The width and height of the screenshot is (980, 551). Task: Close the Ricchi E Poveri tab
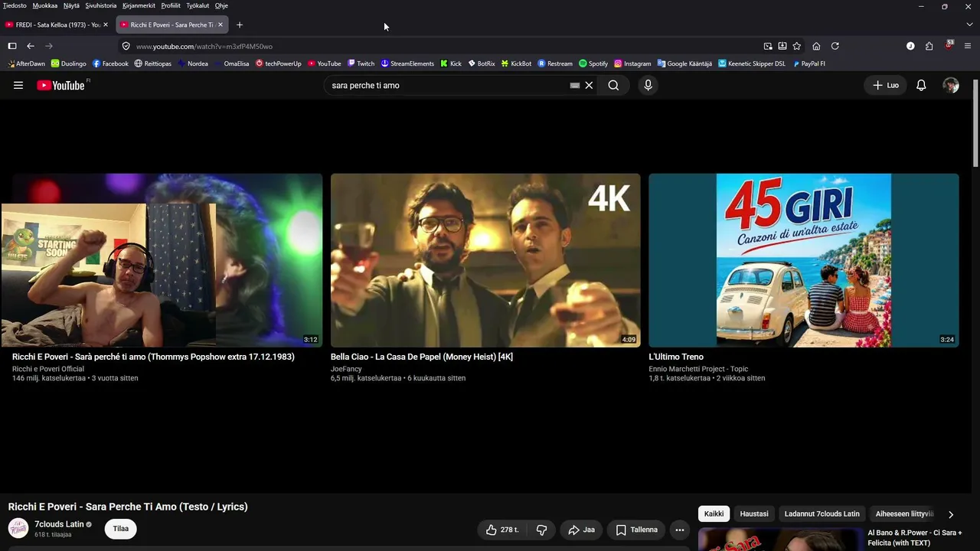(x=220, y=24)
